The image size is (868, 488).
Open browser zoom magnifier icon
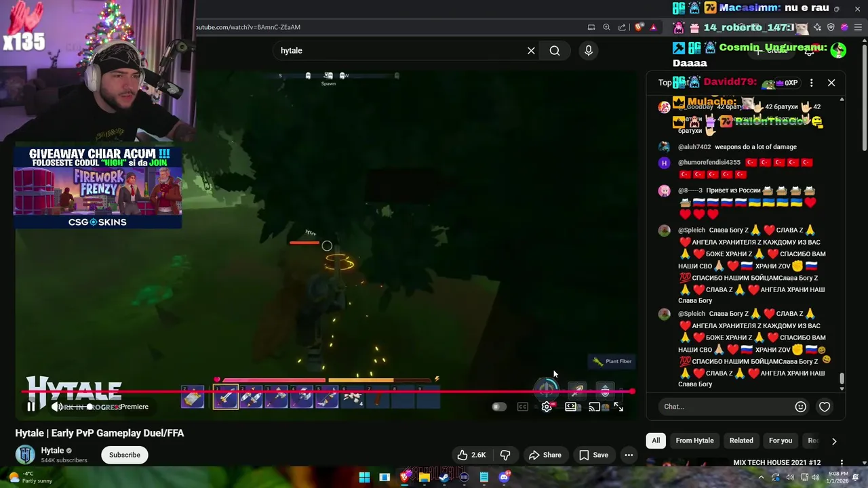pos(607,27)
